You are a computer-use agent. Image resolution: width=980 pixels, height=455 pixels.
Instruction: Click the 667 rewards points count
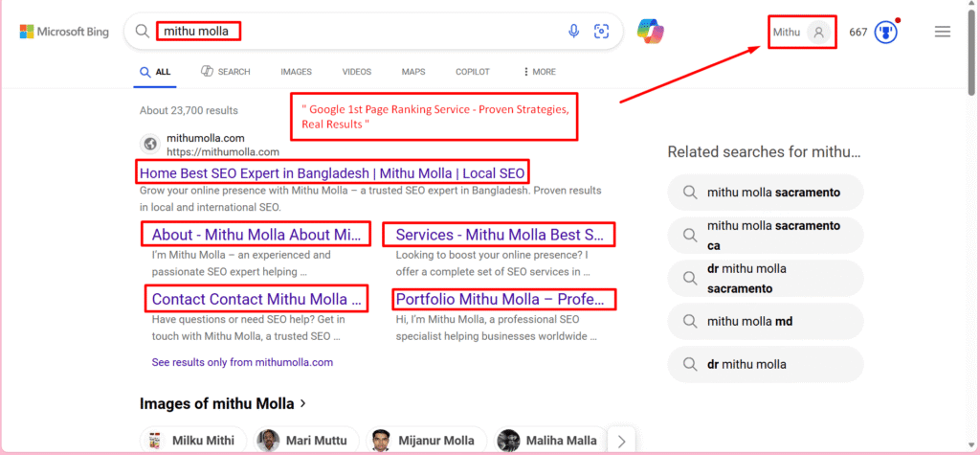coord(858,32)
